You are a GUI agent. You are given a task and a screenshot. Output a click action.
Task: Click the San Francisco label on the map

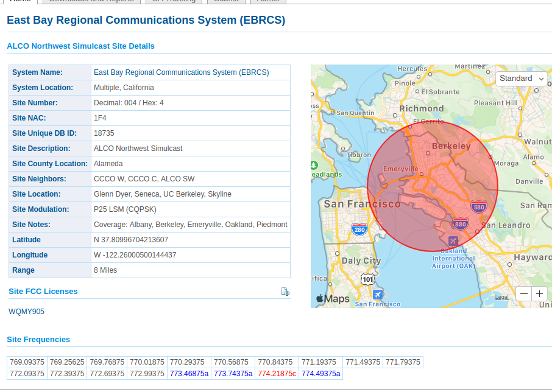click(363, 204)
